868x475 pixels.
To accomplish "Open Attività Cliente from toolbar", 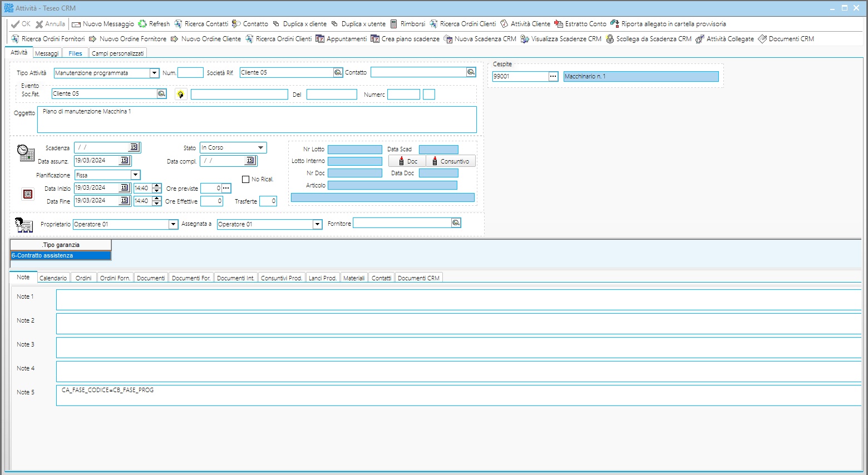I will point(525,24).
